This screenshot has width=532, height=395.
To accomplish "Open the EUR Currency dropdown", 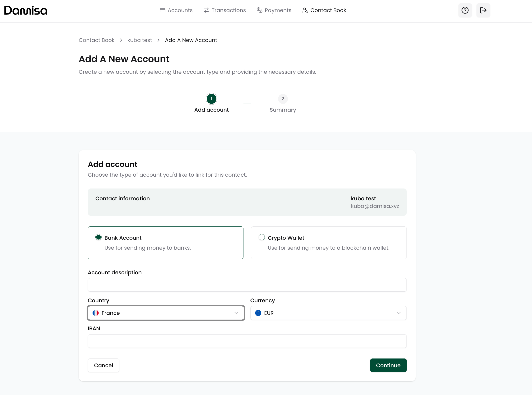I will 328,313.
